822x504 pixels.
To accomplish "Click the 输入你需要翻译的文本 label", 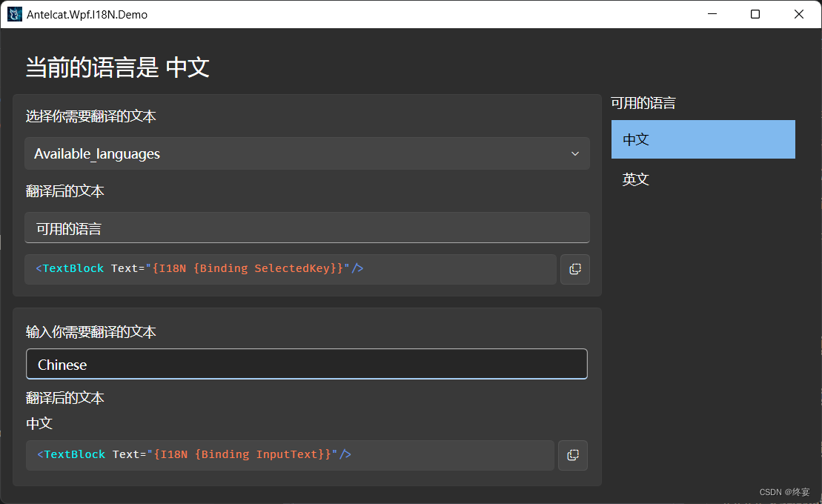I will (x=90, y=332).
